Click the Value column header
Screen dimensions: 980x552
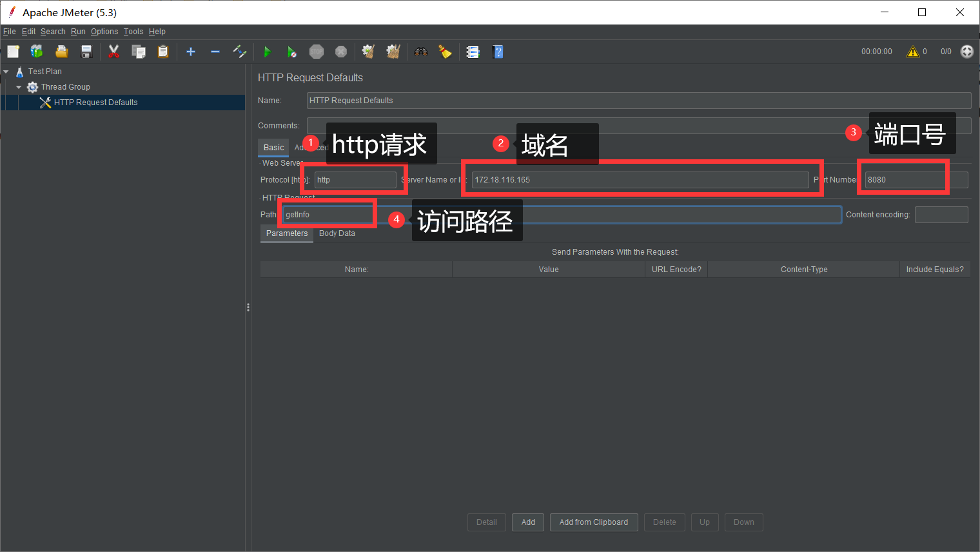549,270
